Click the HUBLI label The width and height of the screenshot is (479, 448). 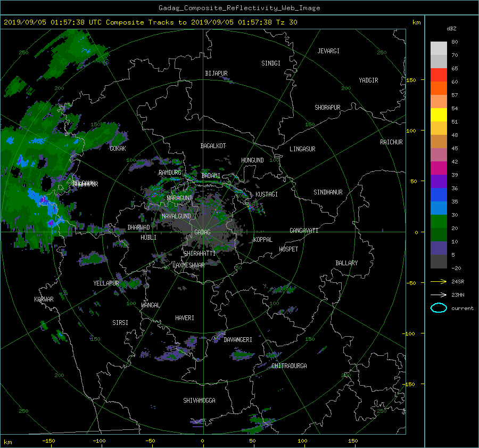(x=148, y=238)
